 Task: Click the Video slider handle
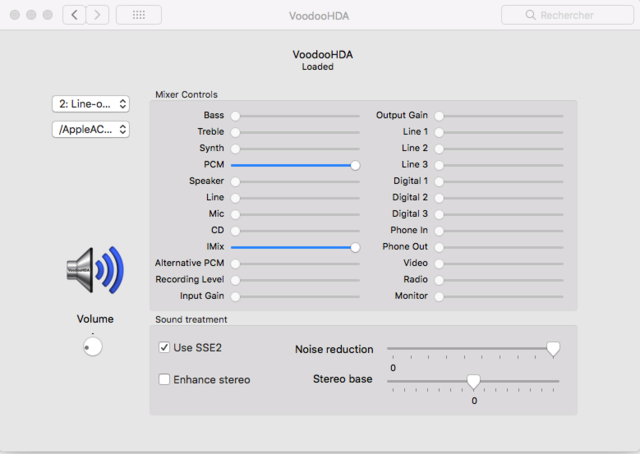tap(439, 264)
